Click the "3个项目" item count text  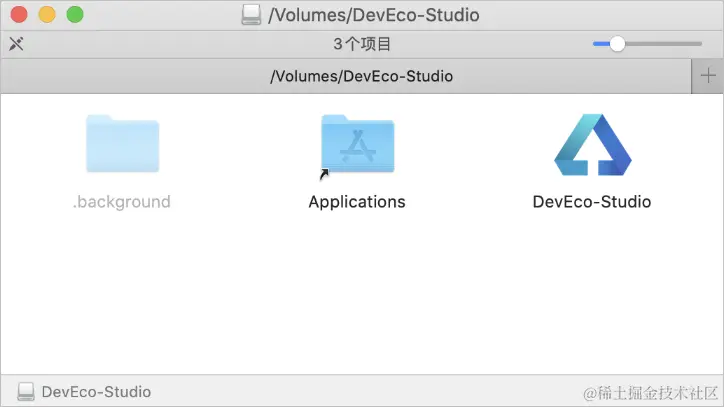click(x=362, y=44)
